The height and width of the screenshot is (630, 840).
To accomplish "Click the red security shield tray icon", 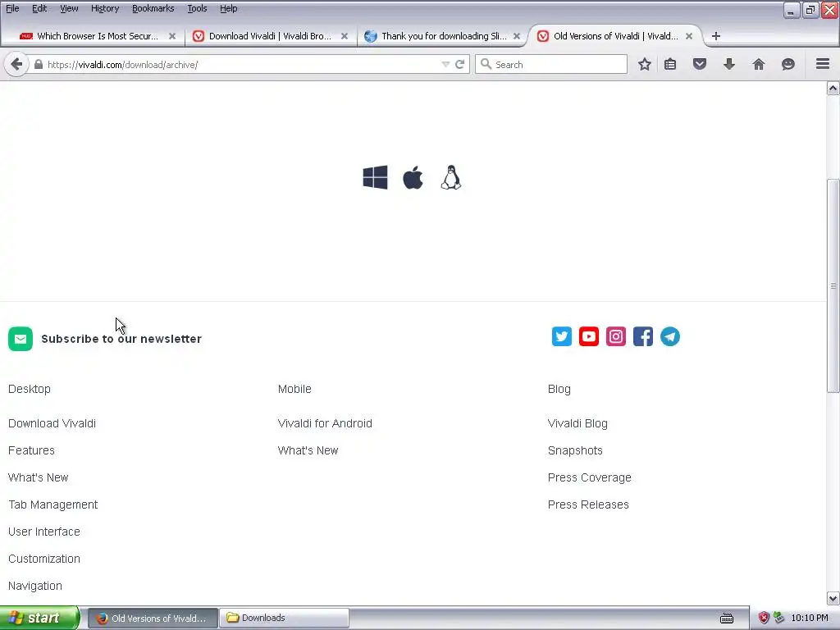I will [x=764, y=618].
